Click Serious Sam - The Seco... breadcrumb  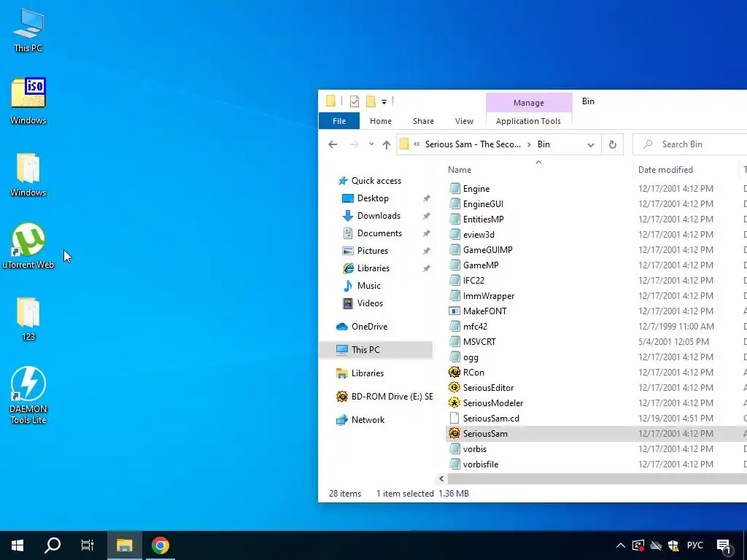[473, 144]
